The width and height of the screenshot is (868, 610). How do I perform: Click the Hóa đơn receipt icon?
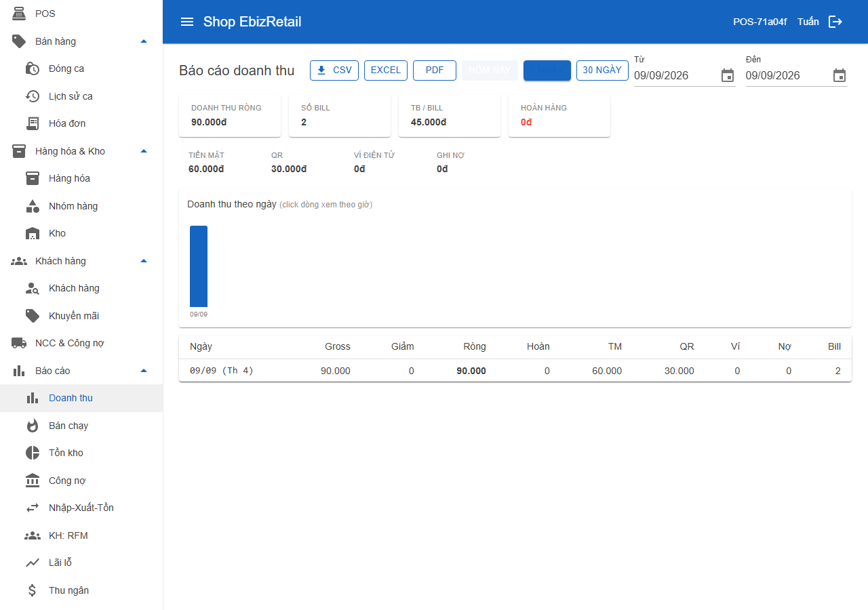[x=33, y=123]
